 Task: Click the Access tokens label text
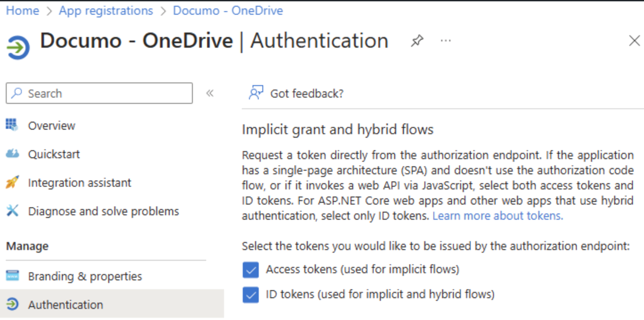[x=363, y=269]
